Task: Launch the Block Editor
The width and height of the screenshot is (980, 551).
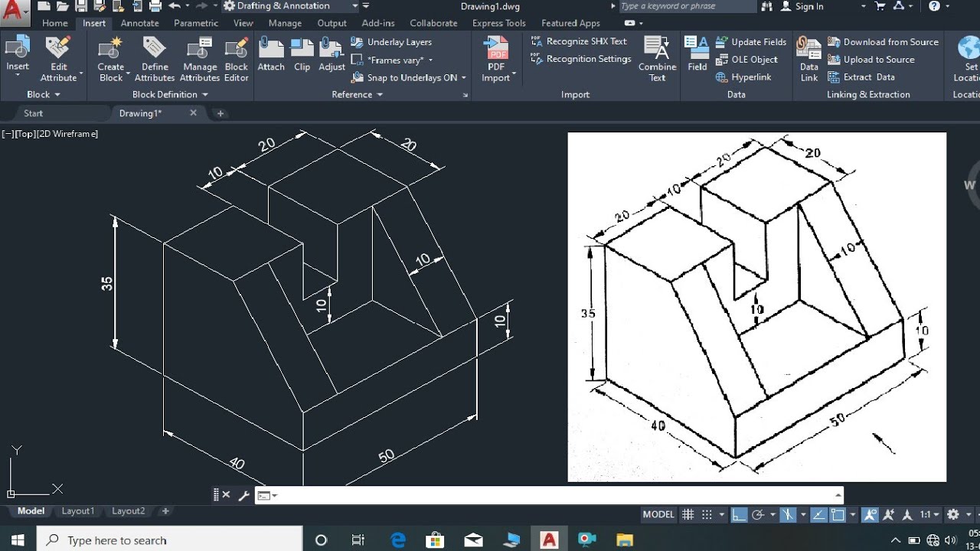Action: [x=236, y=59]
